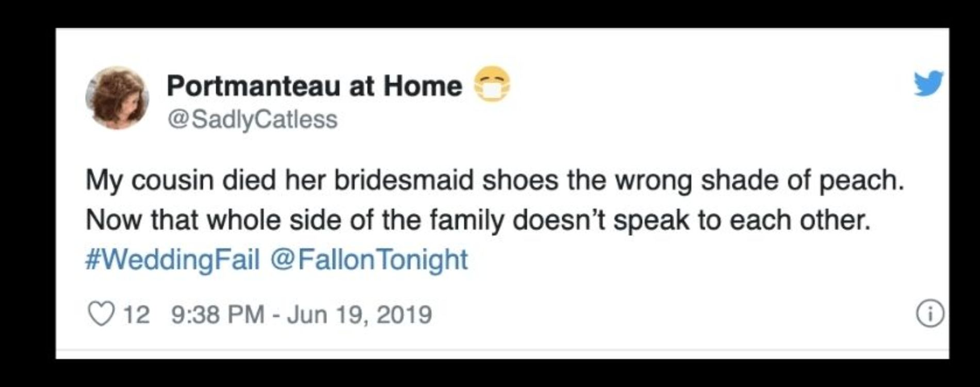This screenshot has width=980, height=387.
Task: Click the word 'Home' in display name
Action: (422, 86)
